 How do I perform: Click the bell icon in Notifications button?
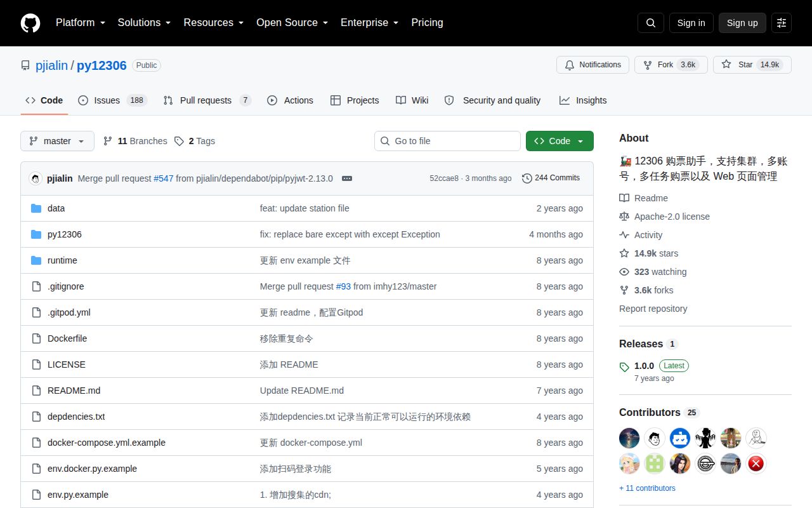pos(570,65)
